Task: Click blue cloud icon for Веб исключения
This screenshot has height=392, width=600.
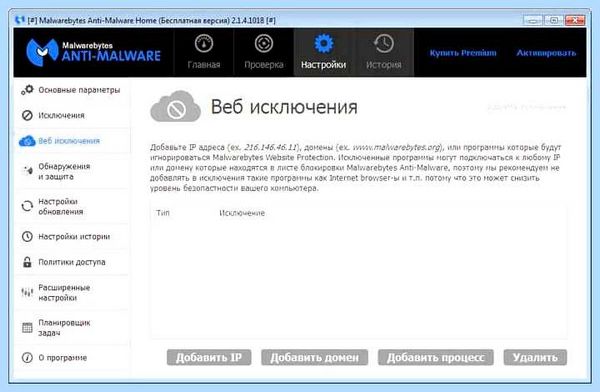Action: click(27, 141)
